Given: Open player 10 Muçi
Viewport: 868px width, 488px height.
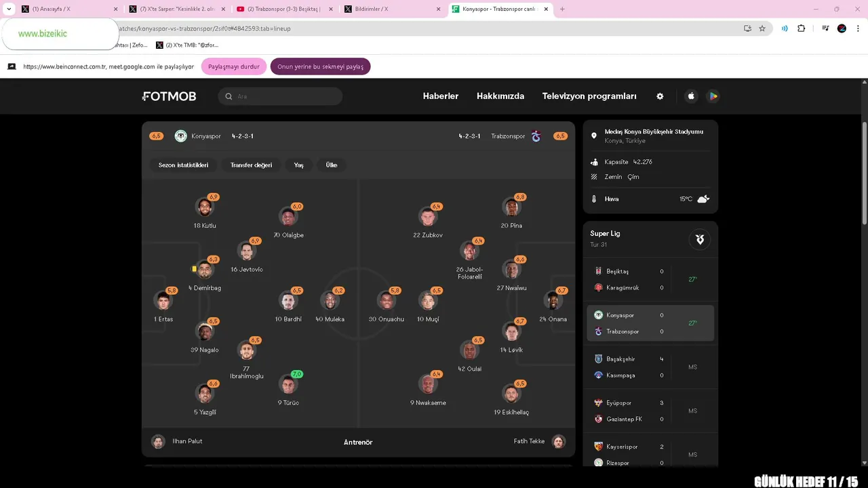Looking at the screenshot, I should (x=428, y=306).
